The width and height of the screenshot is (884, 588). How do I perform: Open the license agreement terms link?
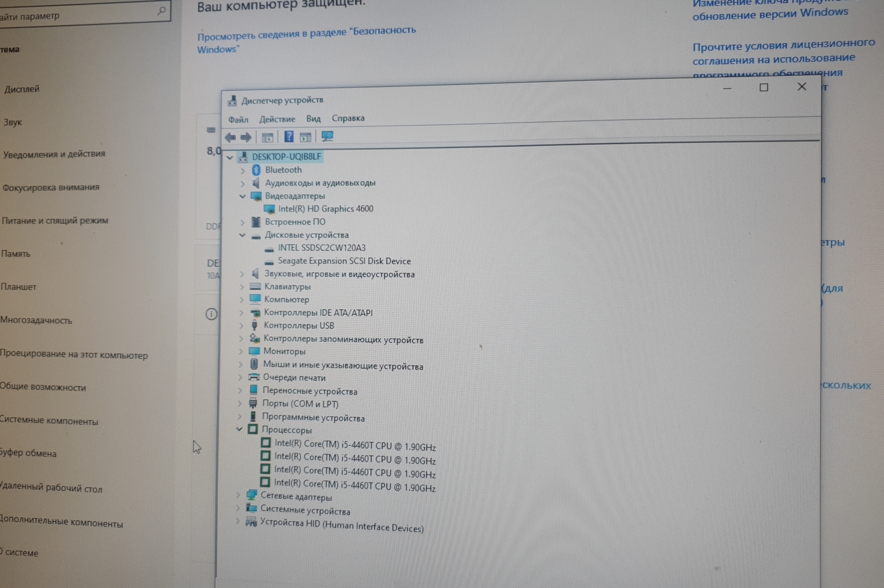click(x=784, y=58)
